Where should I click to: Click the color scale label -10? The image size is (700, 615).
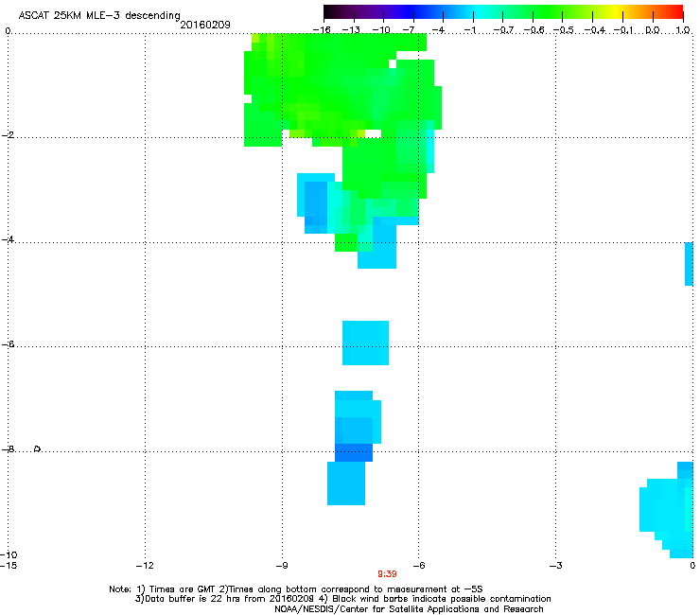[381, 30]
